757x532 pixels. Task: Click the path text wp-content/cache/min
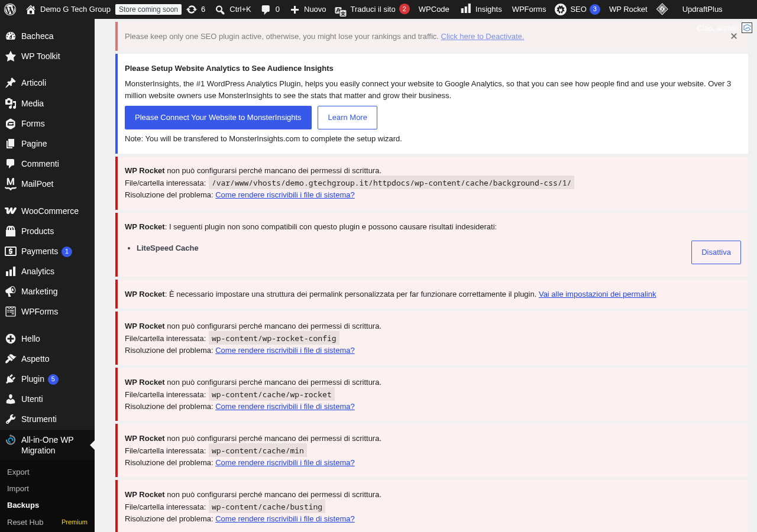click(258, 450)
